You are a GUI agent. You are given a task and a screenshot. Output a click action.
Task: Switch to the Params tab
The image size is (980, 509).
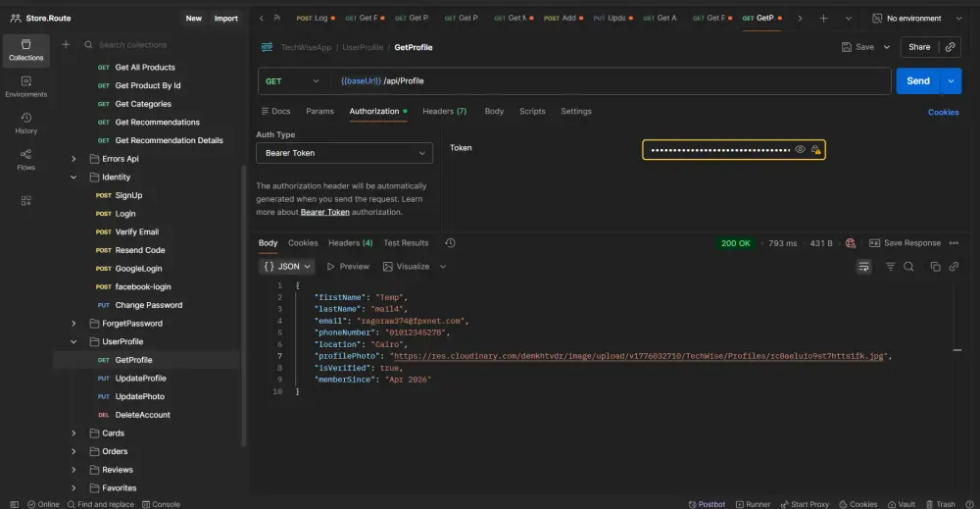pyautogui.click(x=319, y=111)
